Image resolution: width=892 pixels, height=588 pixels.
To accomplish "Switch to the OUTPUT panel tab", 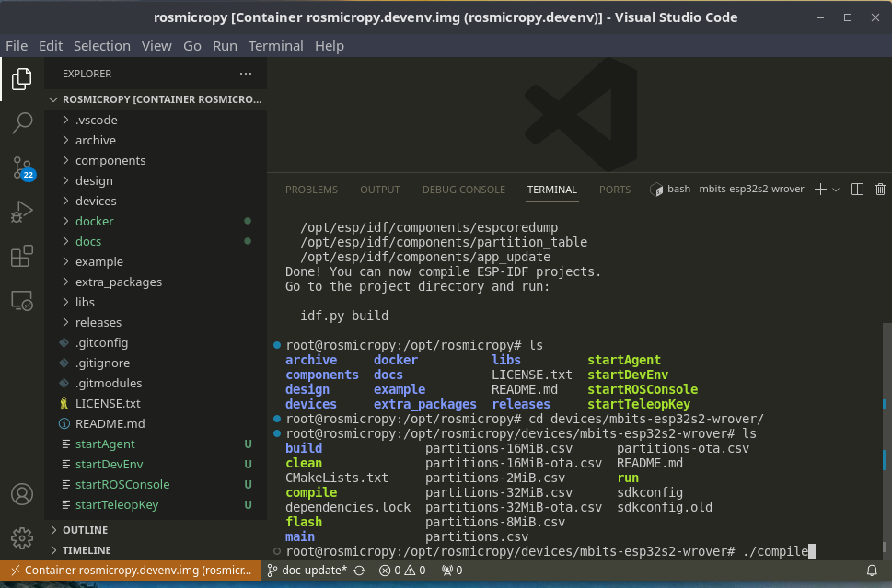I will click(380, 190).
